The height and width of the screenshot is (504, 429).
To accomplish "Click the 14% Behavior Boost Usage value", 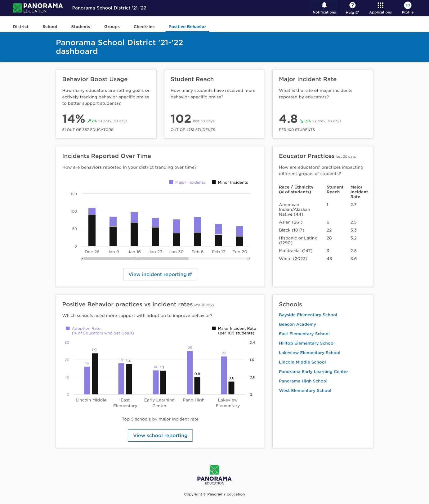I will [x=74, y=119].
